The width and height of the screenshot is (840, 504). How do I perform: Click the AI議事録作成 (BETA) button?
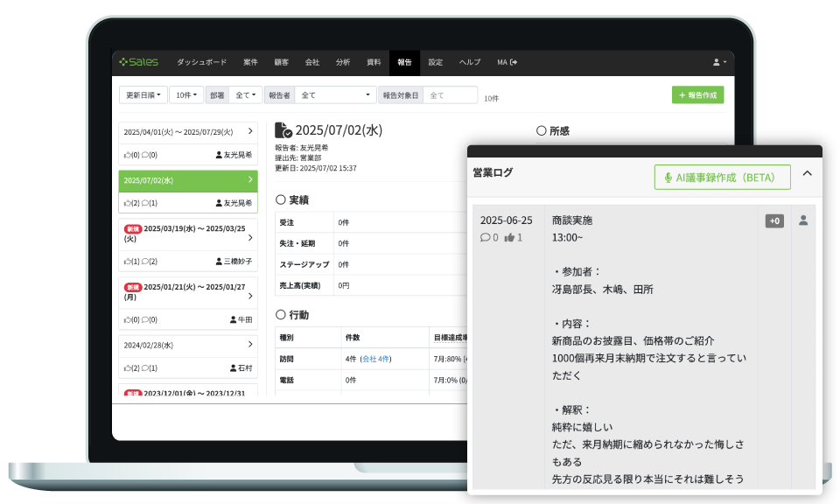(722, 178)
